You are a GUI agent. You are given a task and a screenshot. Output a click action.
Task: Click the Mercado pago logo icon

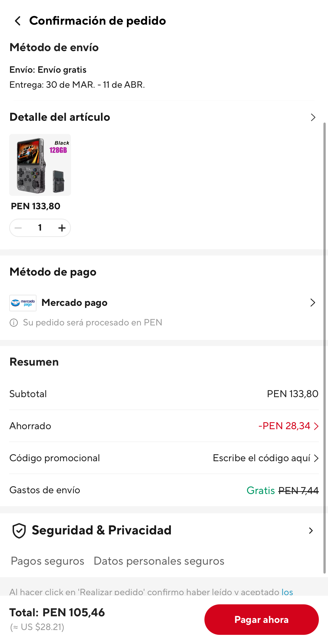23,303
